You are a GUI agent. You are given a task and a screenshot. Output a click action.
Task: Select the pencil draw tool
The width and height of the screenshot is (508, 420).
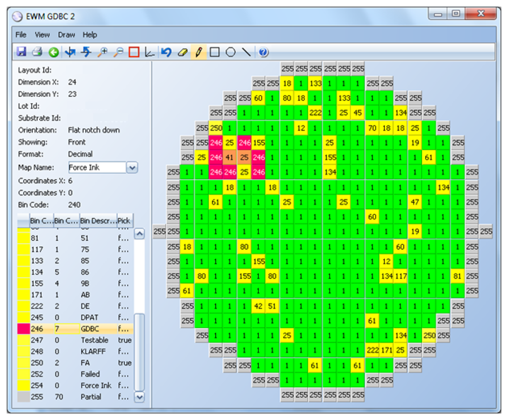pyautogui.click(x=199, y=52)
